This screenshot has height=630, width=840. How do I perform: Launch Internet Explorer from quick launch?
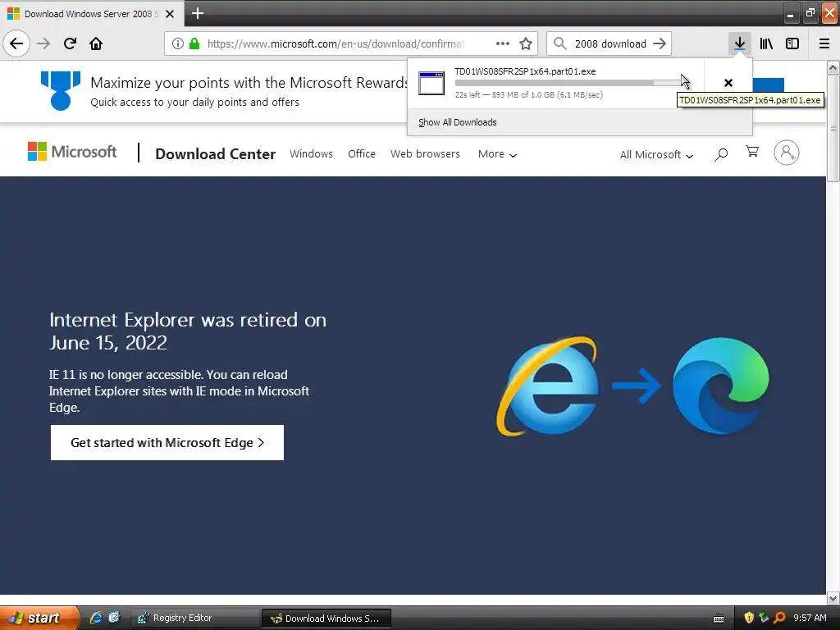(x=97, y=618)
